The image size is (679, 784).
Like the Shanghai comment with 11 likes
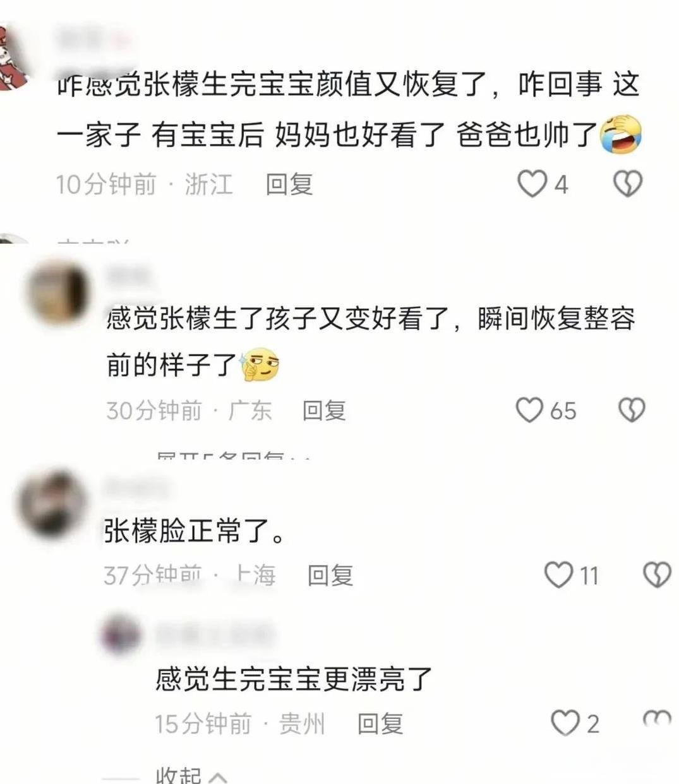pyautogui.click(x=559, y=575)
